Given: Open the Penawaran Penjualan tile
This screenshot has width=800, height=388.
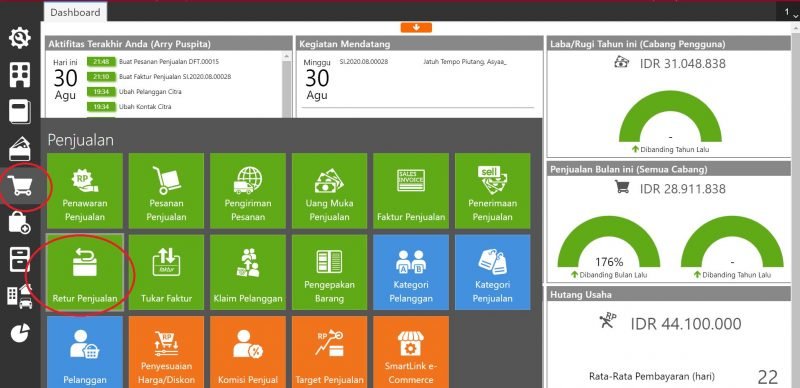Looking at the screenshot, I should coord(85,190).
